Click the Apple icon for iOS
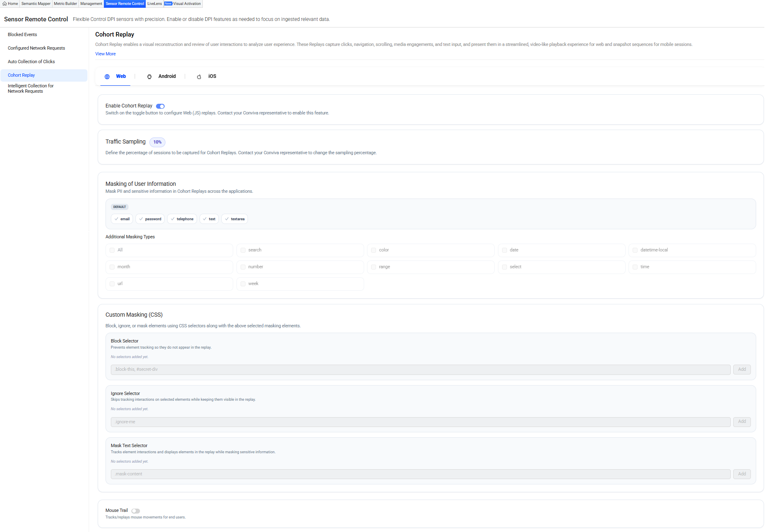This screenshot has width=773, height=532. (x=199, y=77)
